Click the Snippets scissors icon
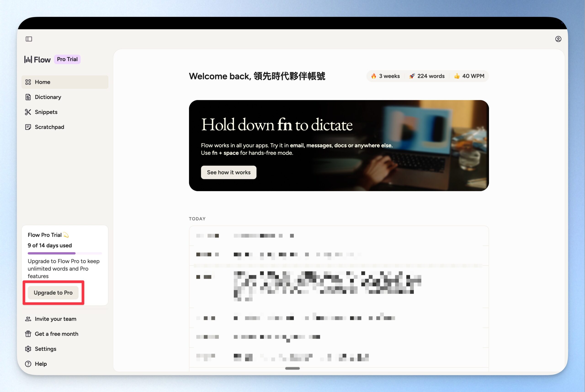585x392 pixels. tap(28, 112)
